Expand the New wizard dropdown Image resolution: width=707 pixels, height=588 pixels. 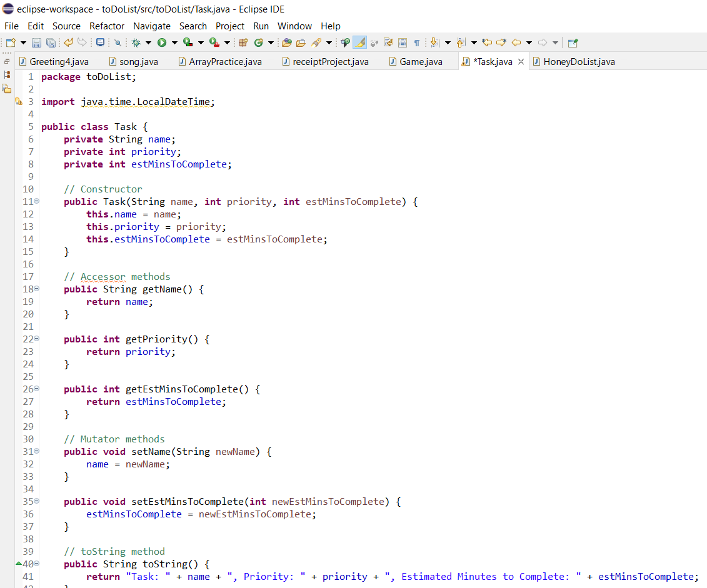23,42
